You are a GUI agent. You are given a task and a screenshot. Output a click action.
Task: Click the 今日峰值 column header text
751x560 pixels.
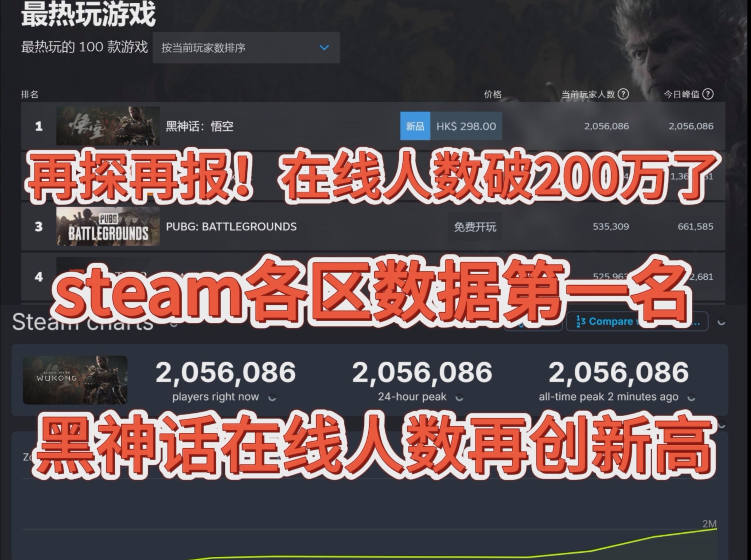coord(682,94)
